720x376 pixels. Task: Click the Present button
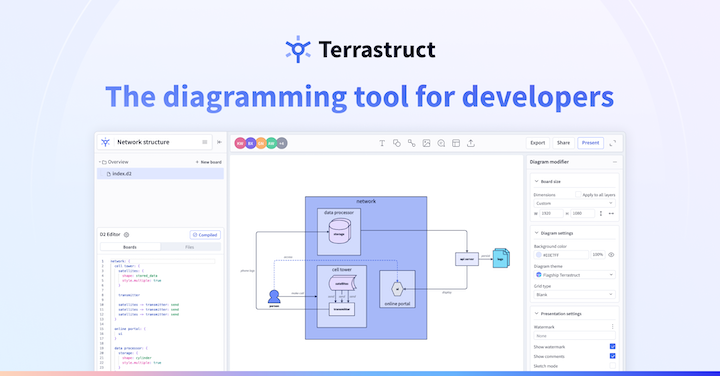coord(591,143)
